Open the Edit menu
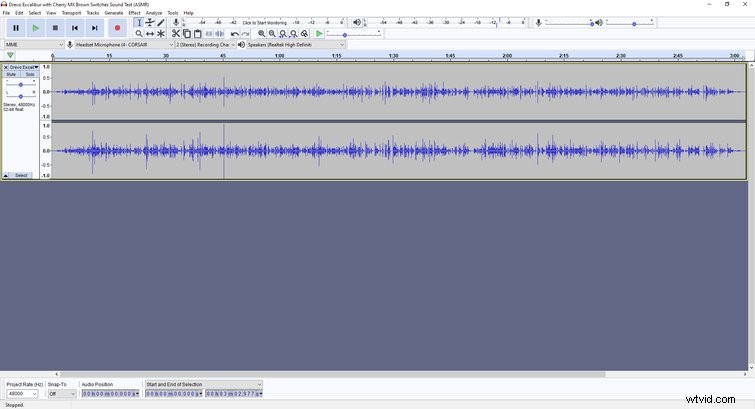 tap(19, 13)
